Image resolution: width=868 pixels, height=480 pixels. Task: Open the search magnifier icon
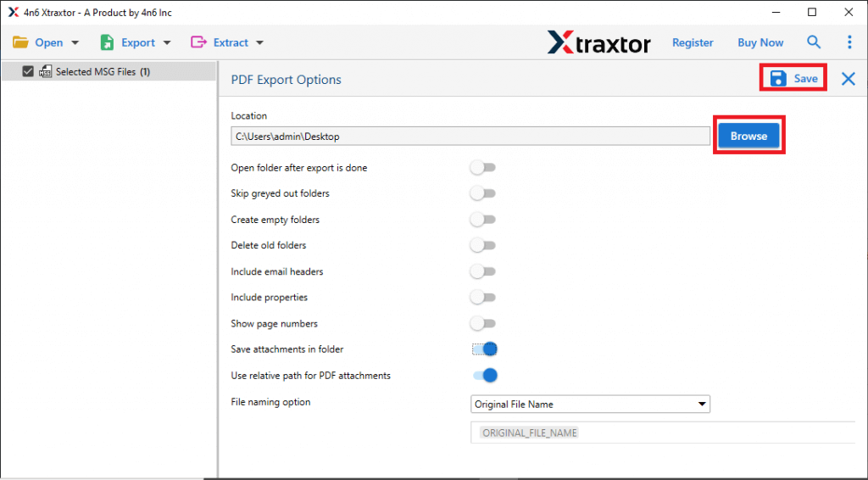tap(814, 42)
